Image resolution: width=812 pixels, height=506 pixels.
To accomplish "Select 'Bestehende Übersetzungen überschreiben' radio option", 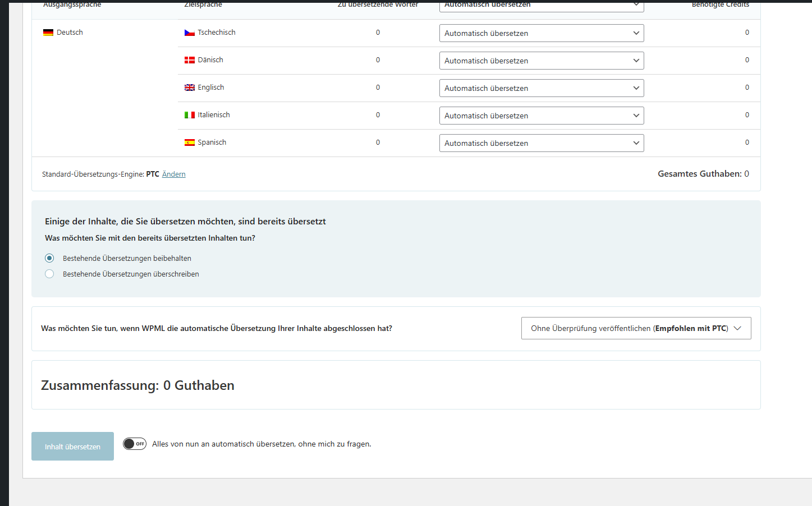I will 49,274.
